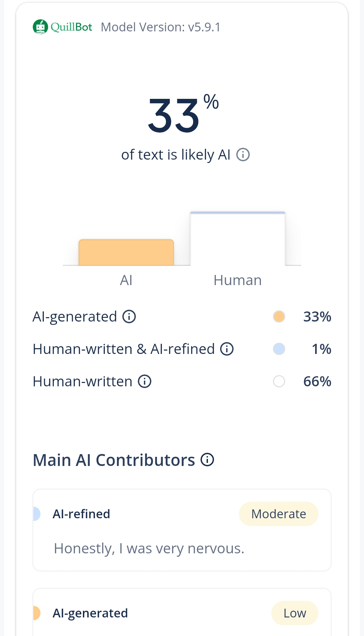
Task: Click sentence 'Honestly, I was very nervous.'
Action: pyautogui.click(x=149, y=549)
